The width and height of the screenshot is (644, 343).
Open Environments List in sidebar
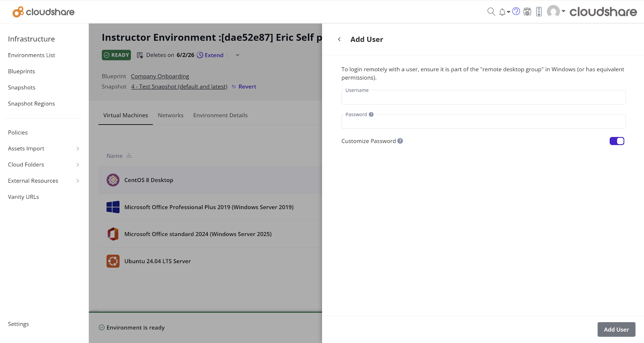(31, 55)
